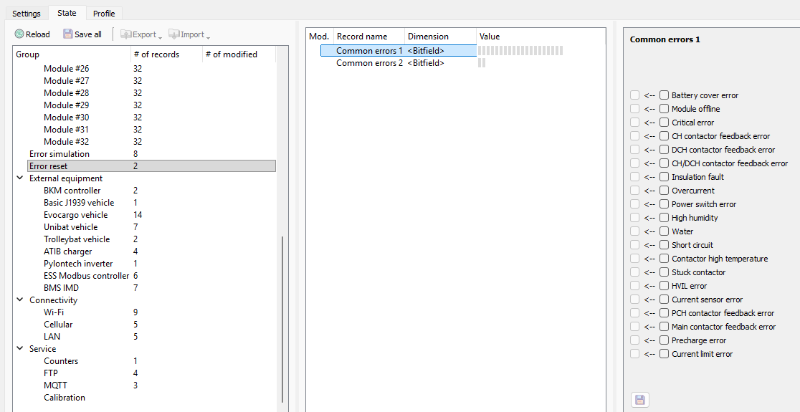The width and height of the screenshot is (800, 412).
Task: Check Precharge error checkbox
Action: [x=664, y=340]
